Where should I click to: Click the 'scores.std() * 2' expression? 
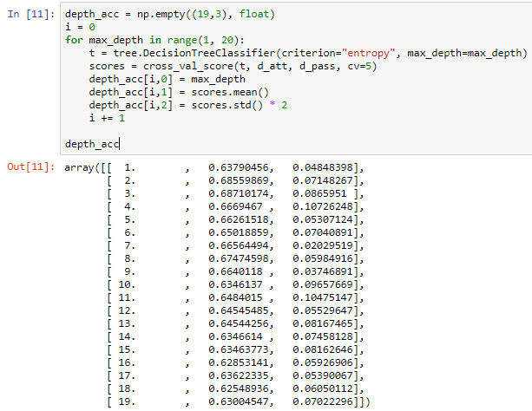(240, 105)
